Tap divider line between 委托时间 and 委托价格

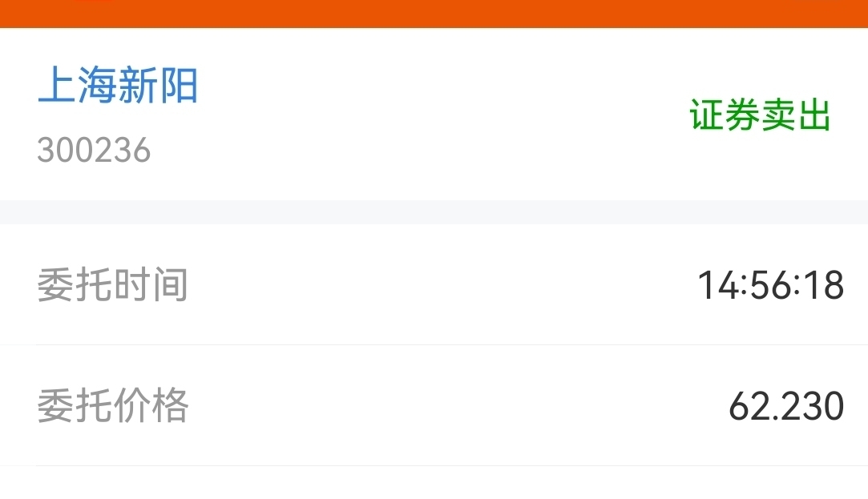[x=452, y=344]
